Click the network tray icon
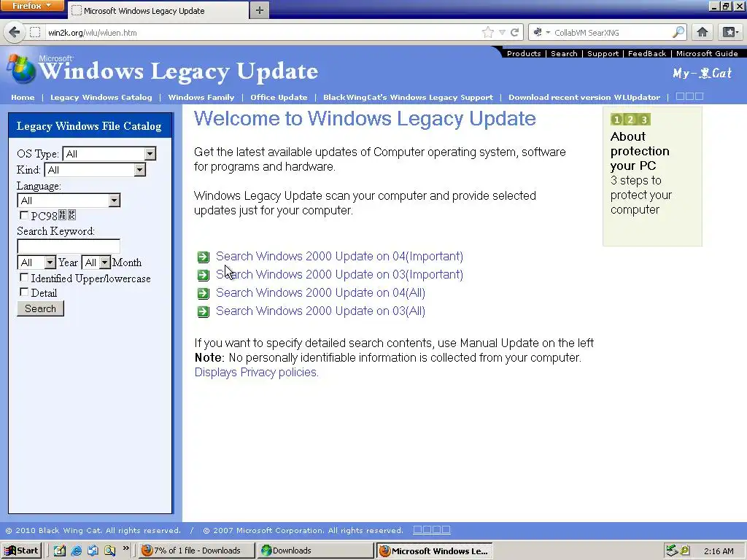 672,551
